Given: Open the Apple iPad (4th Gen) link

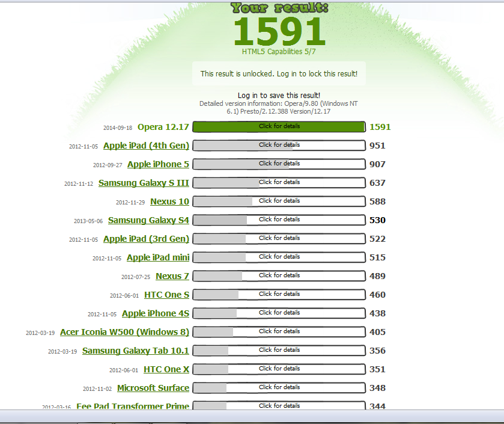Looking at the screenshot, I should [146, 146].
